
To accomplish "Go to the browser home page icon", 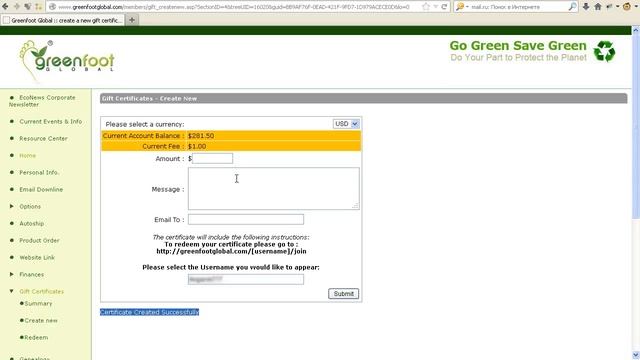I will [x=598, y=7].
